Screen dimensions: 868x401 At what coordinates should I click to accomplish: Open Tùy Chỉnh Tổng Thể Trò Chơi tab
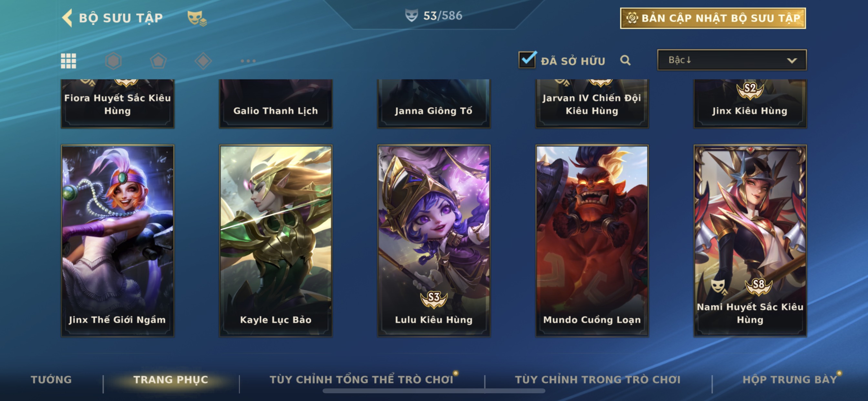click(x=361, y=380)
